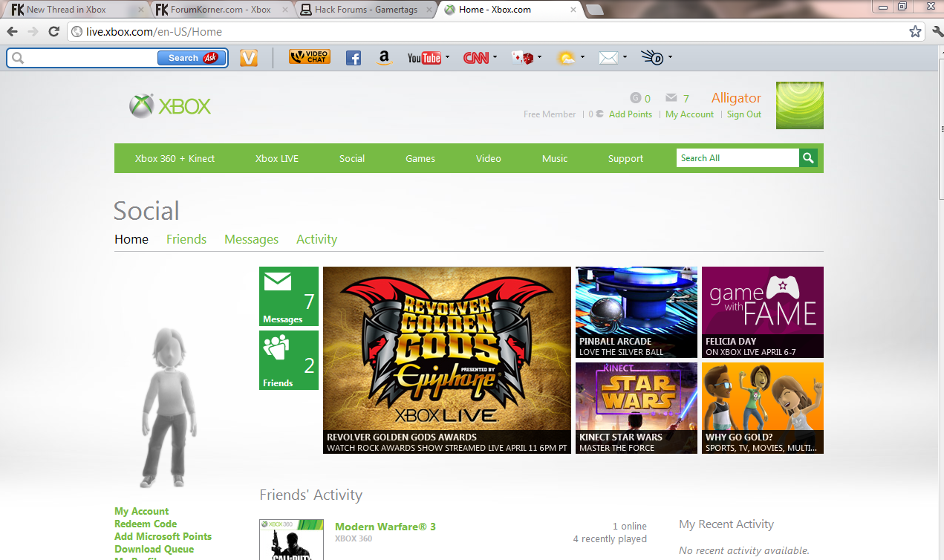This screenshot has width=944, height=560.
Task: Bookmark this page with the star icon
Action: (x=916, y=32)
